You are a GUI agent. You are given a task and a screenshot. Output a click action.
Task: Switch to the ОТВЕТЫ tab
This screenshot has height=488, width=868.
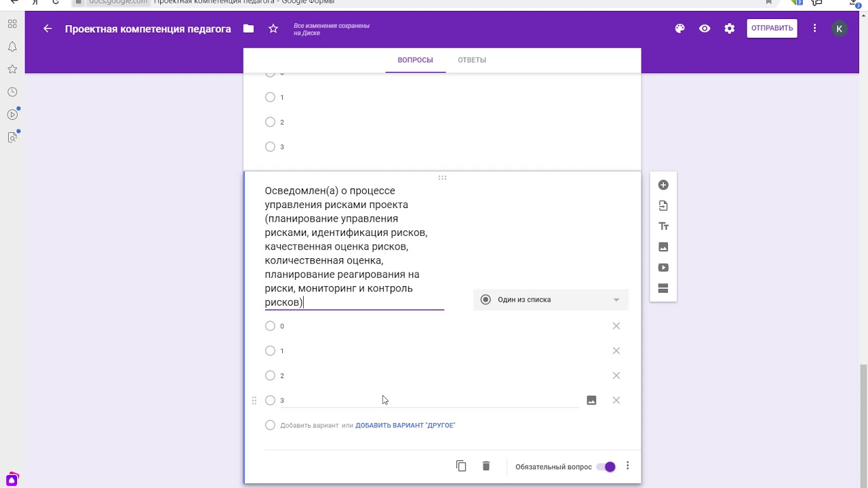pos(472,60)
